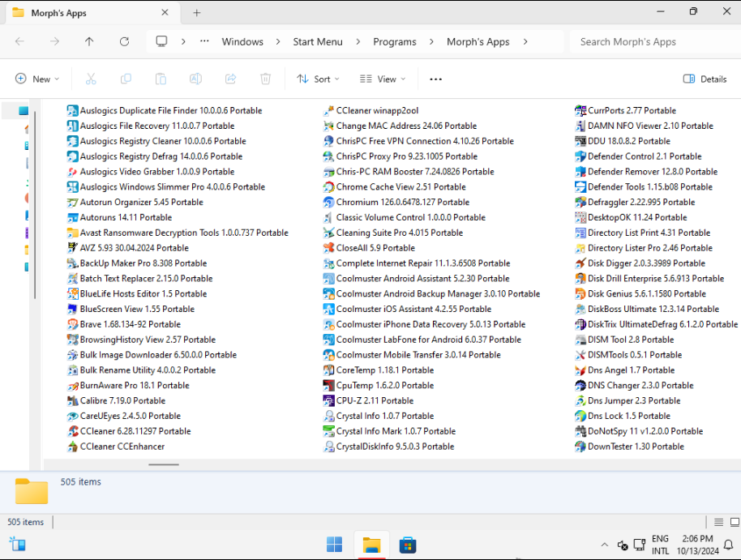Click the Disk Digger 2.0.3.3989 Portable icon

click(x=580, y=263)
